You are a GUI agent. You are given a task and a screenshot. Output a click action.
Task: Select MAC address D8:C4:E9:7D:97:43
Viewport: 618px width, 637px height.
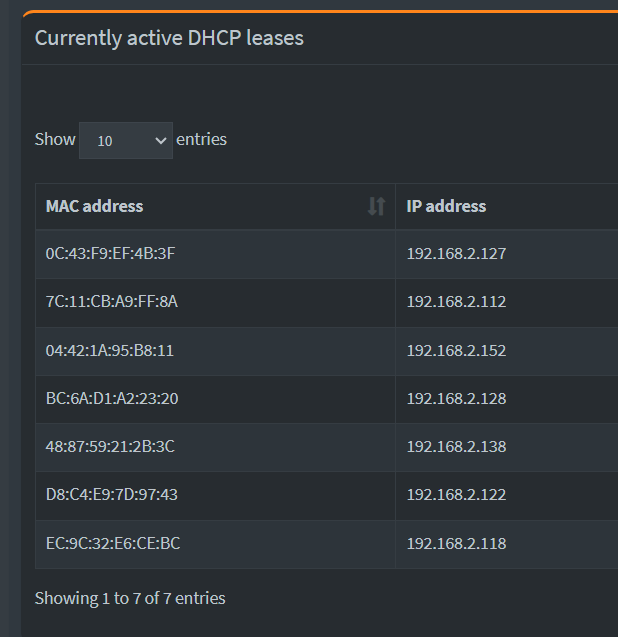point(112,494)
